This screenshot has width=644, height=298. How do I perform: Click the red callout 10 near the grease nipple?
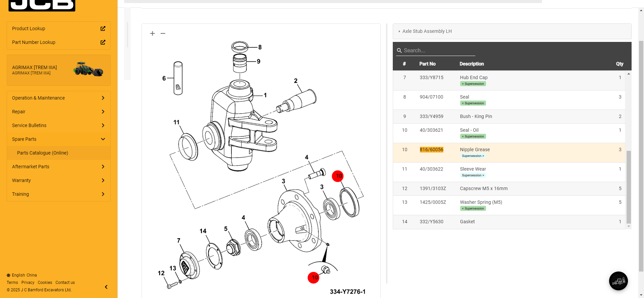pos(314,278)
